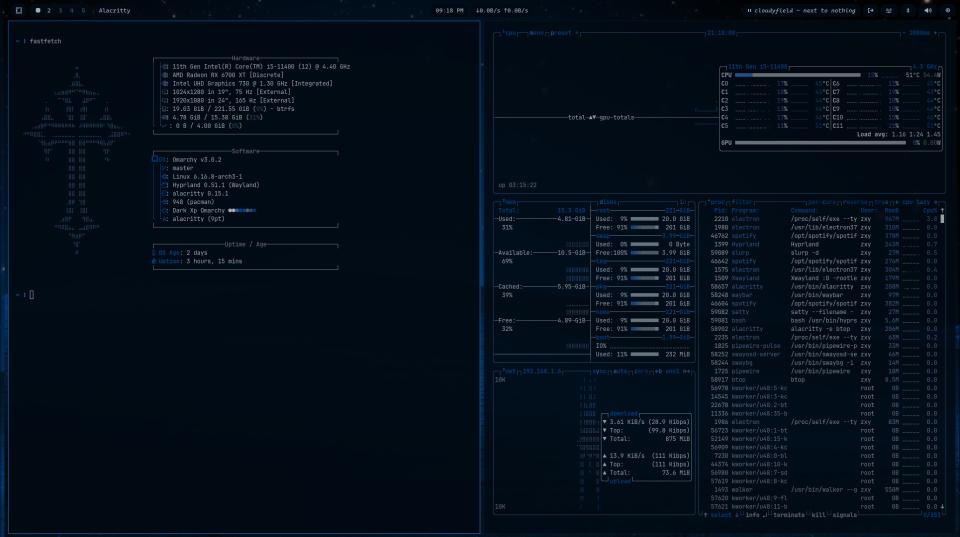Click terminate in btop proc footer
This screenshot has width=960, height=537.
click(x=789, y=515)
